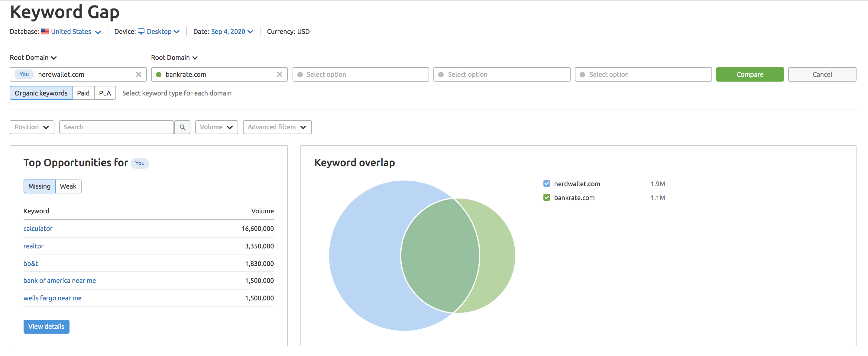
Task: Click the Desktop monitor icon
Action: point(141,31)
